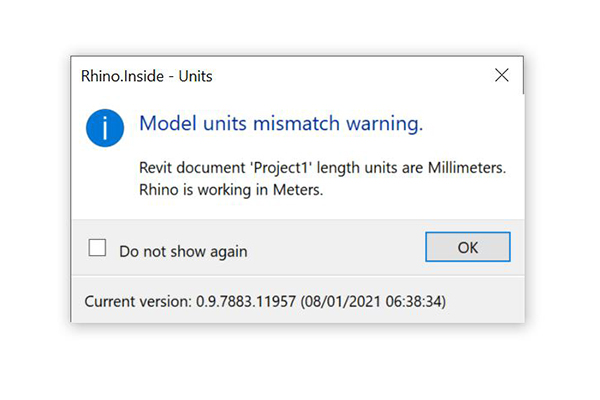Image resolution: width=600 pixels, height=400 pixels.
Task: Click the word "Meters." ending the second line
Action: 298,190
